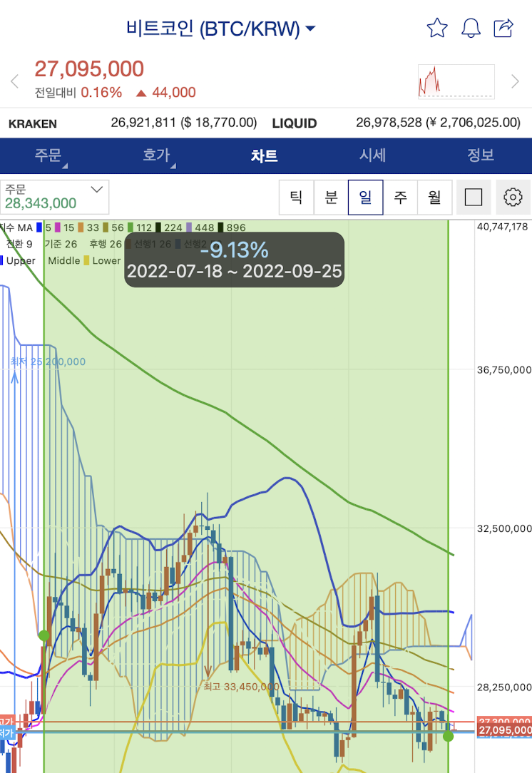Image resolution: width=532 pixels, height=773 pixels.
Task: Click the Lower band legend label
Action: [x=106, y=261]
